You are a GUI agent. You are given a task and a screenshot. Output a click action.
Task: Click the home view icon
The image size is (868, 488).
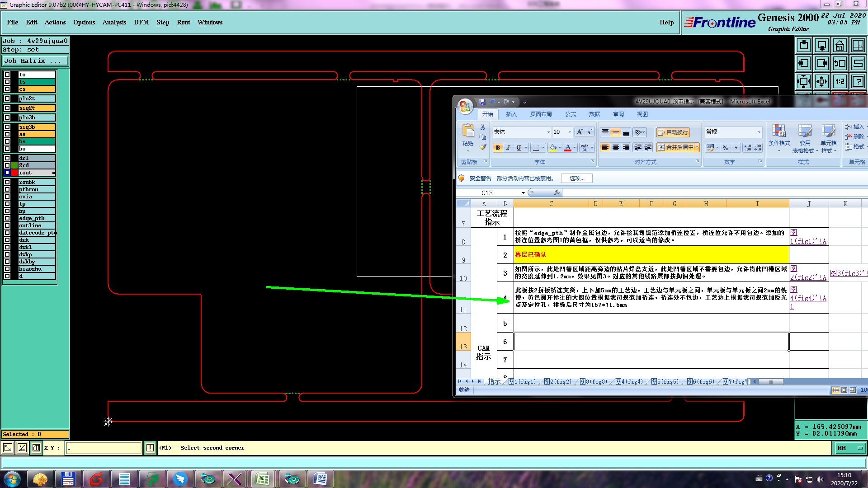pos(840,45)
